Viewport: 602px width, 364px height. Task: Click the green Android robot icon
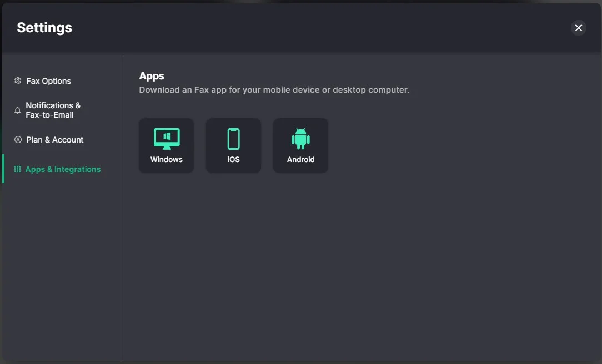300,139
